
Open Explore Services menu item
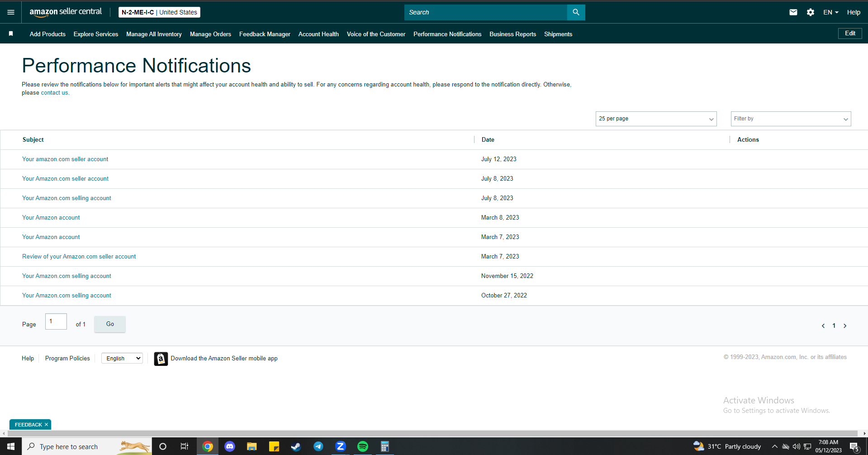pyautogui.click(x=96, y=34)
